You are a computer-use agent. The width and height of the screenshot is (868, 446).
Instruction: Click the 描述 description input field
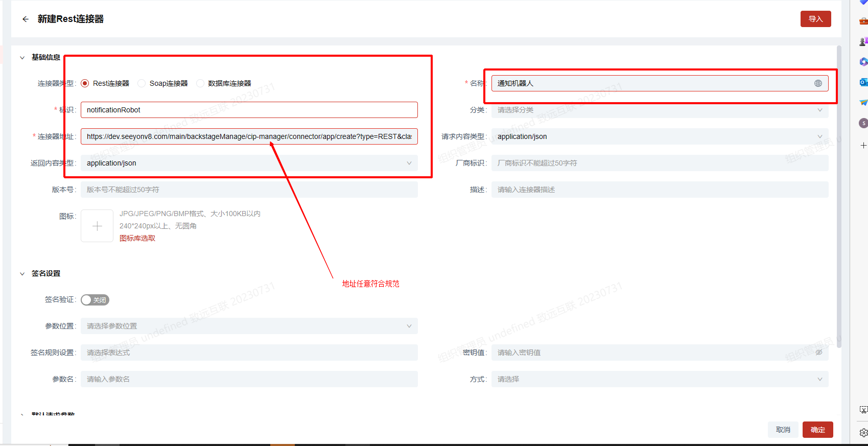(x=660, y=190)
